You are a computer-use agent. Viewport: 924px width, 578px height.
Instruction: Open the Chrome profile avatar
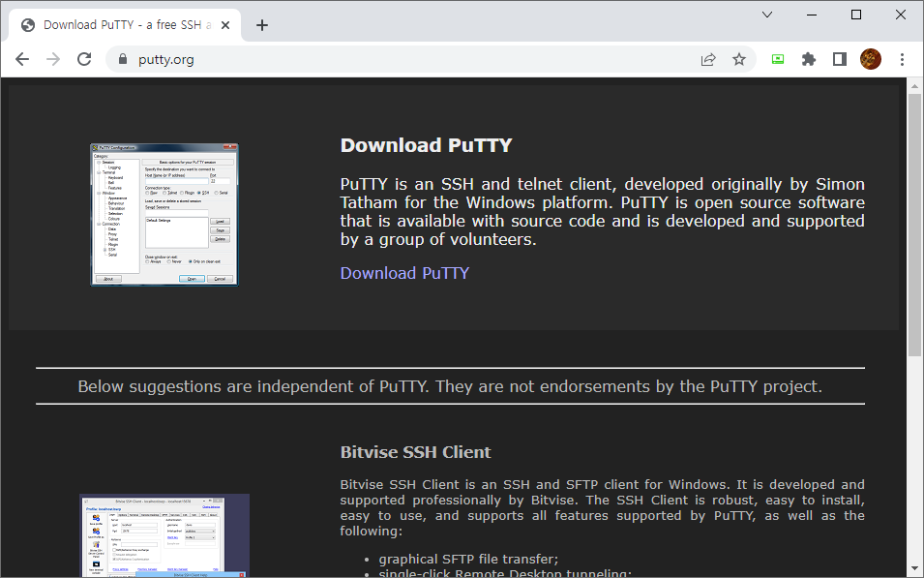871,59
